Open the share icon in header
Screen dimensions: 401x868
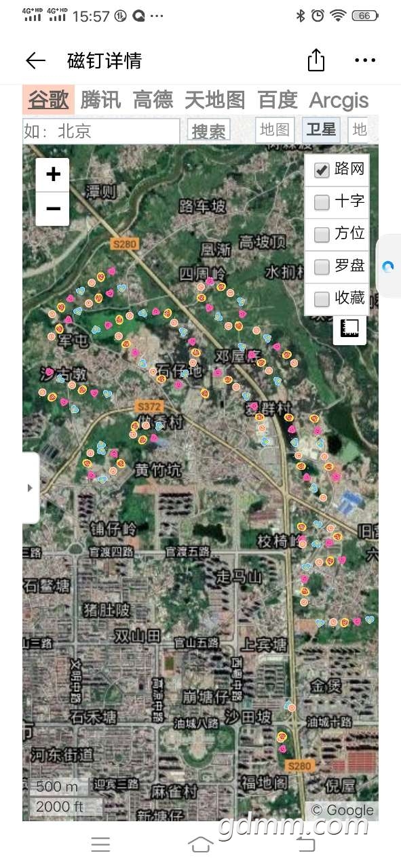pos(316,60)
